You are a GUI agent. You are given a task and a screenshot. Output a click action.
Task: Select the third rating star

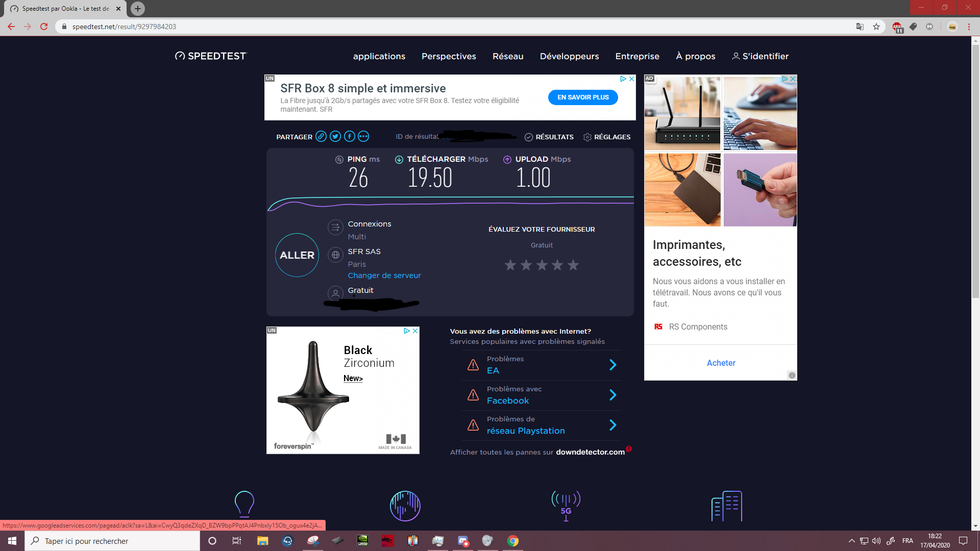pyautogui.click(x=542, y=265)
